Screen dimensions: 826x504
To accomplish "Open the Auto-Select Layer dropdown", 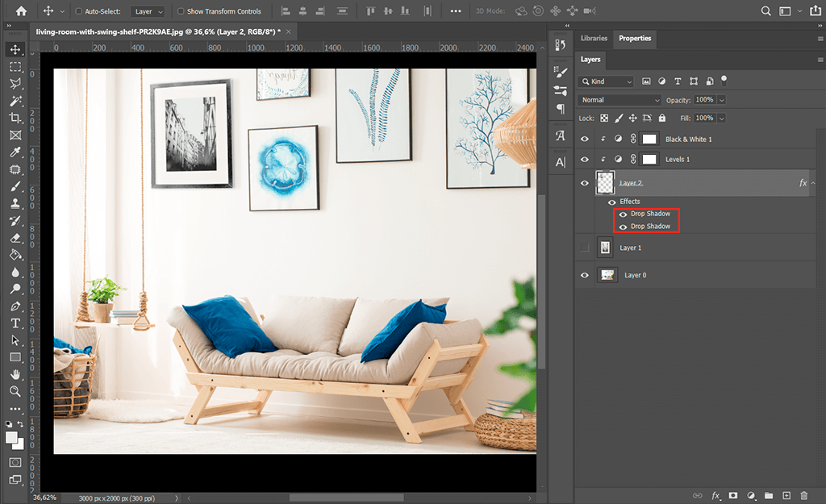I will point(148,11).
